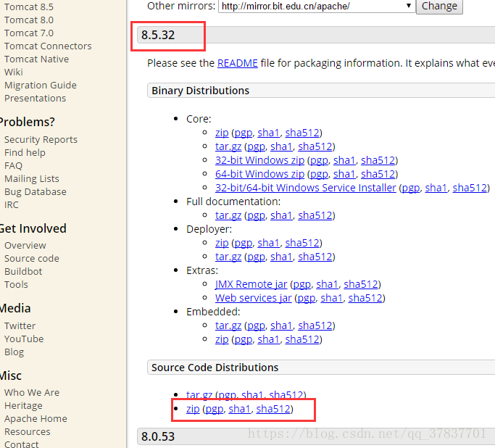
Task: Open pgp for JMX Remote jar
Action: pyautogui.click(x=302, y=284)
